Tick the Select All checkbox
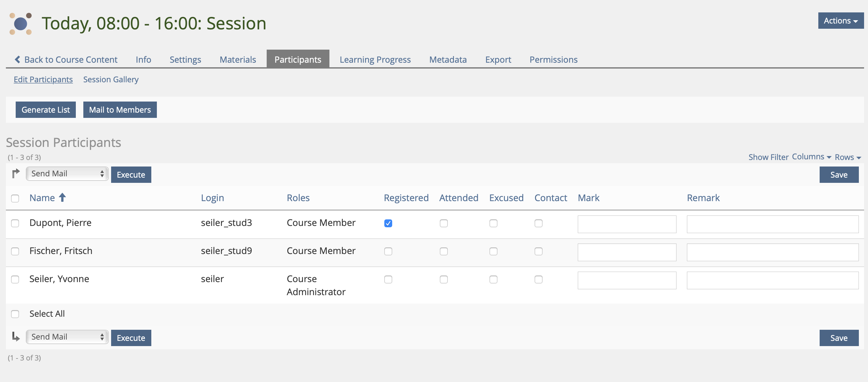Screen dimensions: 868x382 pyautogui.click(x=15, y=314)
